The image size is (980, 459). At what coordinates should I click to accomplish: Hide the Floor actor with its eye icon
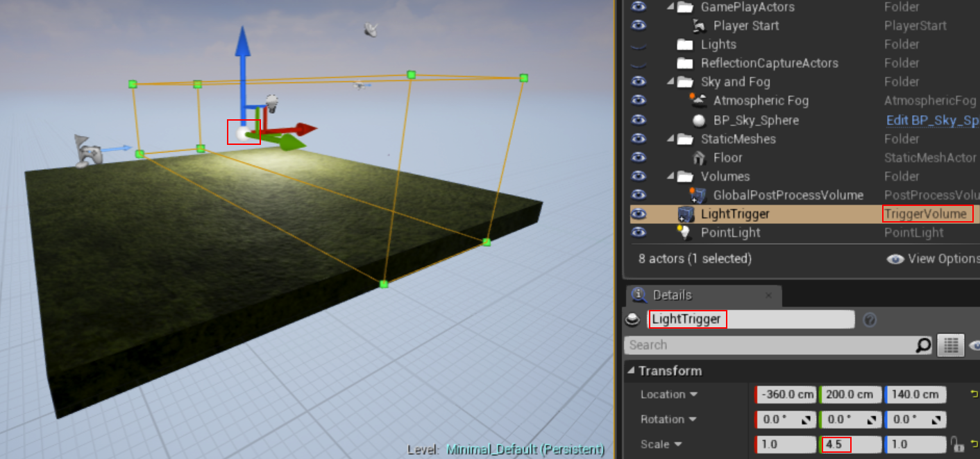(x=638, y=157)
